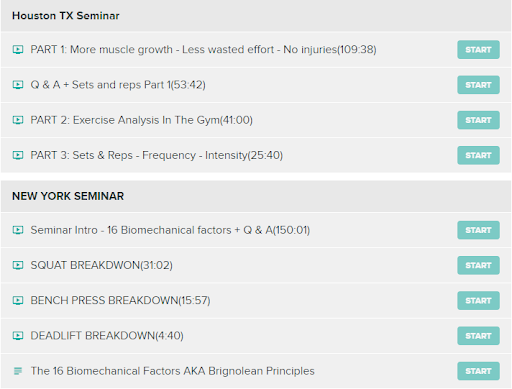Start the Q & A Sets and reps video
The height and width of the screenshot is (389, 512).
pos(478,85)
